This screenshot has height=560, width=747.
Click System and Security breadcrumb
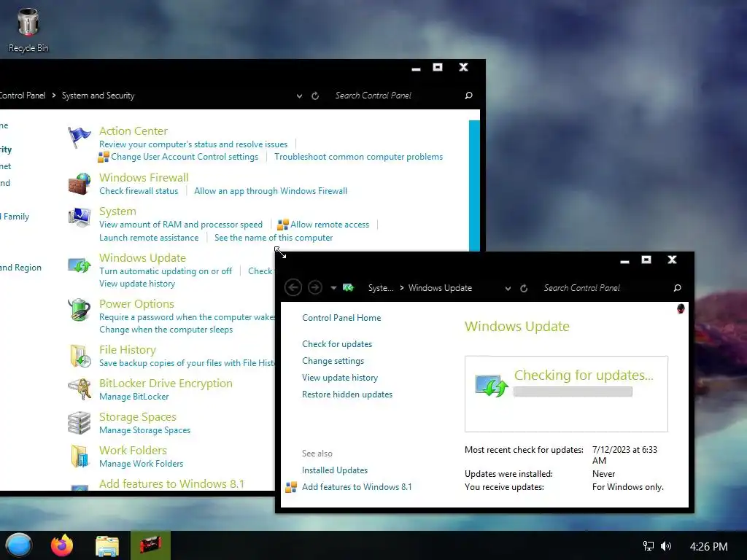coord(98,96)
